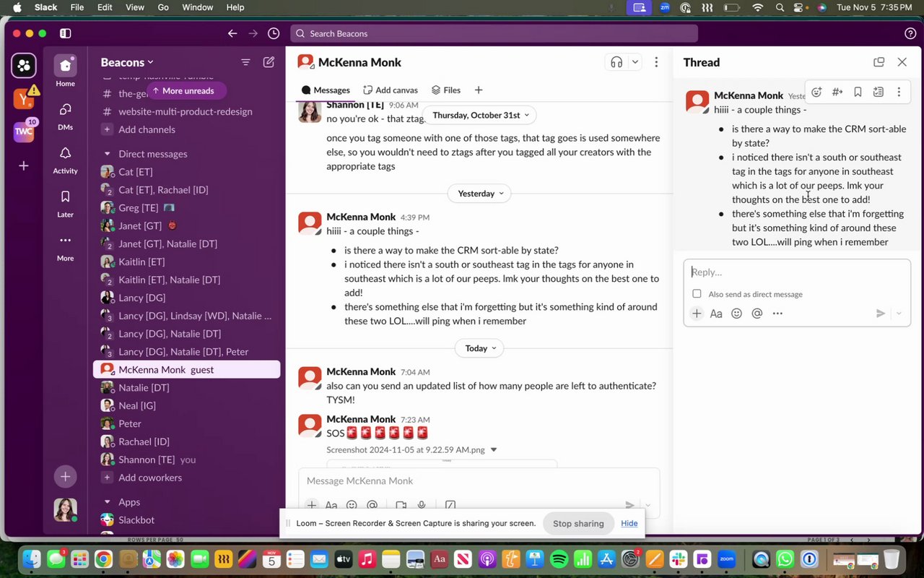Open Slackbot in Apps
924x578 pixels.
136,520
